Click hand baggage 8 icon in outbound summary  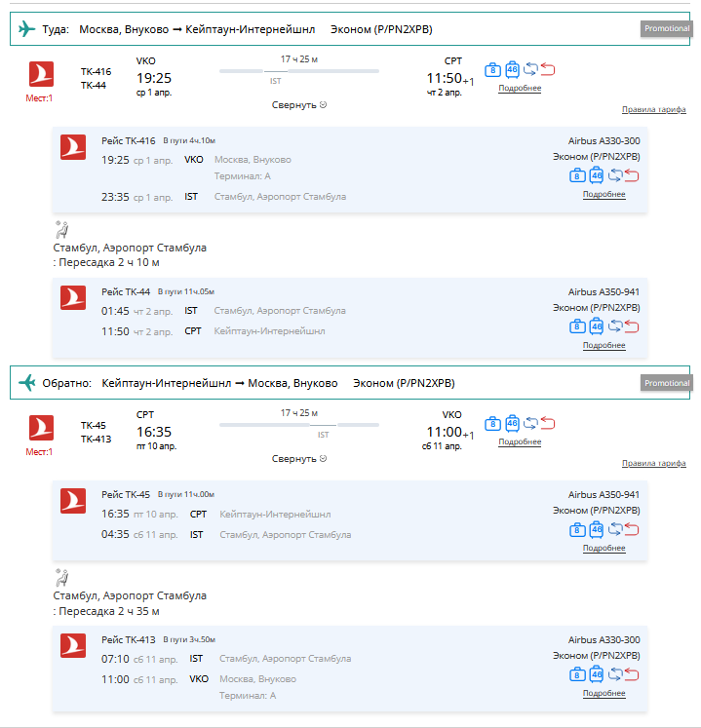pos(492,70)
